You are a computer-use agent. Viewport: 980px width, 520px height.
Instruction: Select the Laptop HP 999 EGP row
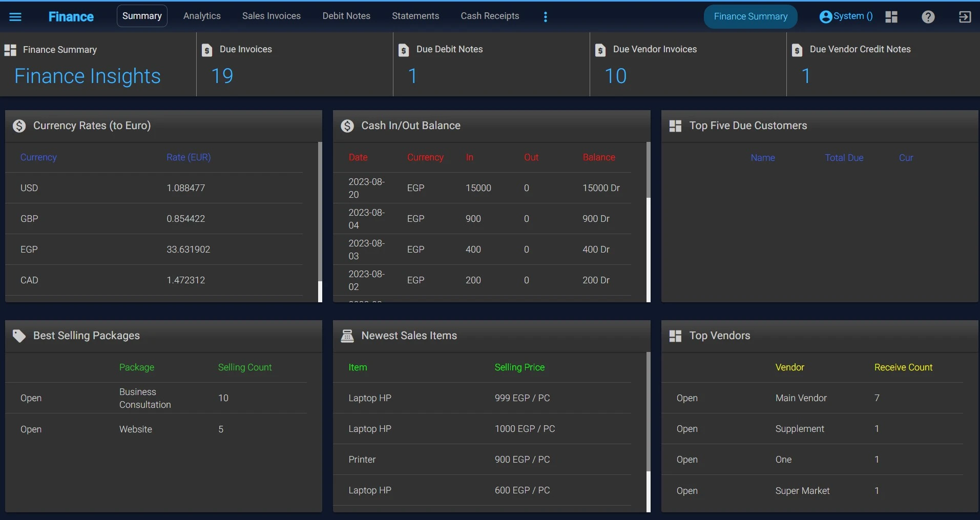pyautogui.click(x=482, y=398)
